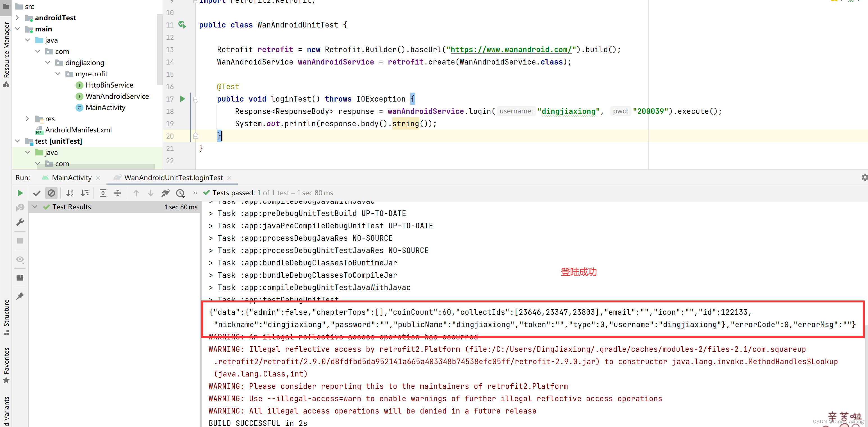Close the MainActivity run tab
Viewport: 868px width, 427px height.
[98, 178]
